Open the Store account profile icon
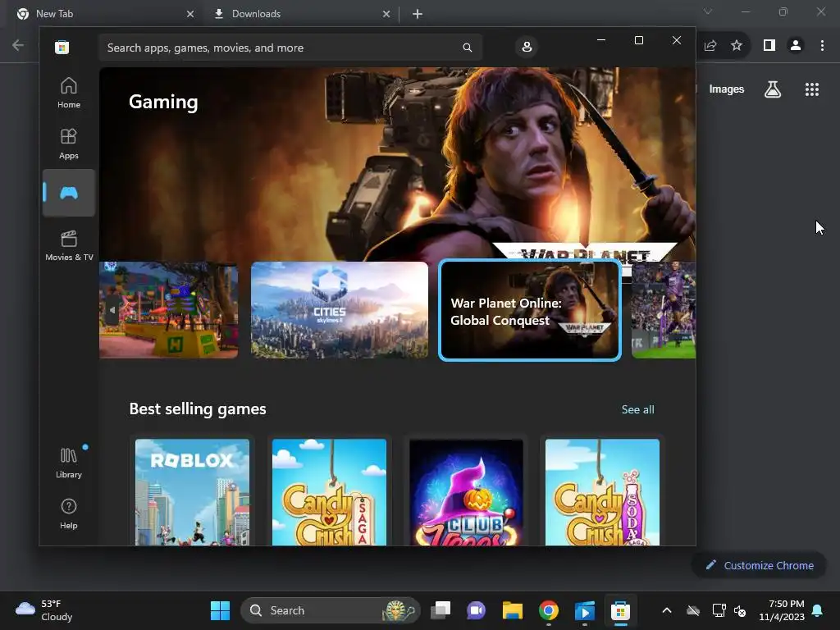This screenshot has width=840, height=630. 527,47
